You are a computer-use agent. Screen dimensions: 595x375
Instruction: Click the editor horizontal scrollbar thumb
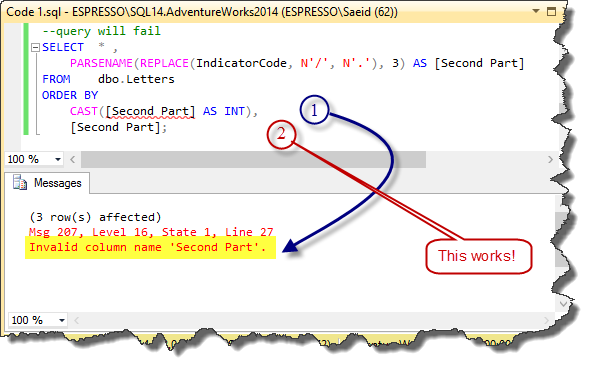[x=253, y=159]
